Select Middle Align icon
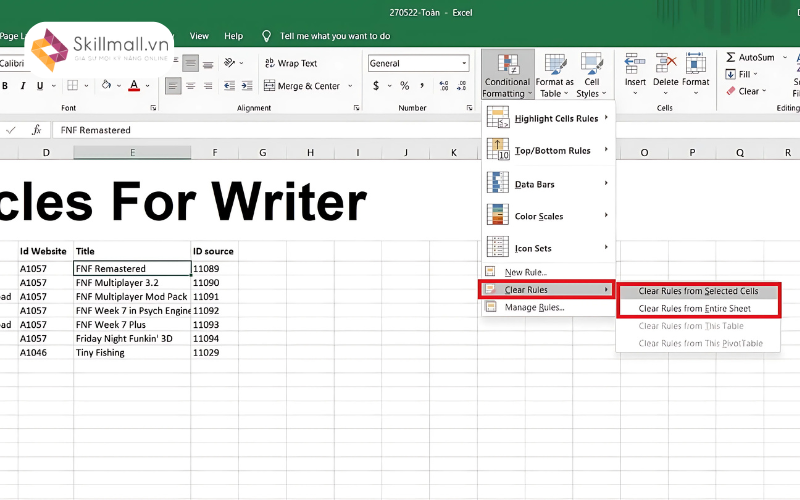The width and height of the screenshot is (800, 500). pos(190,64)
